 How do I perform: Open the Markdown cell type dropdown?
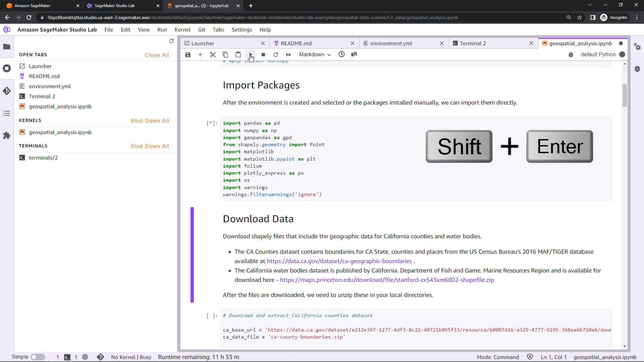click(315, 55)
